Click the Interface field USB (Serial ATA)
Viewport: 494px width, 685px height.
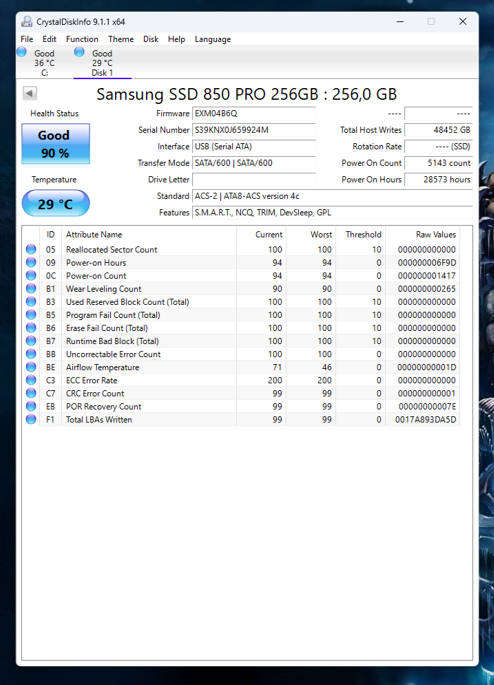tap(254, 147)
